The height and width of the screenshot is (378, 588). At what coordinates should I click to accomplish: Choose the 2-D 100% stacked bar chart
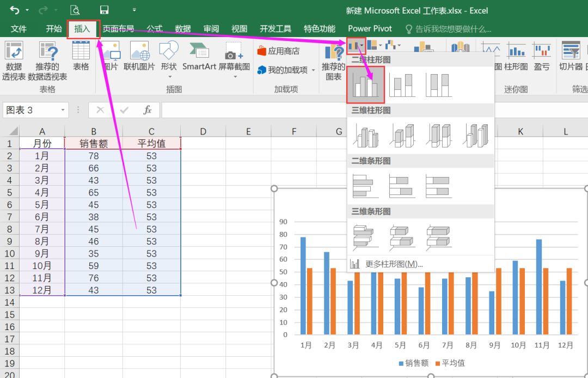pos(439,186)
